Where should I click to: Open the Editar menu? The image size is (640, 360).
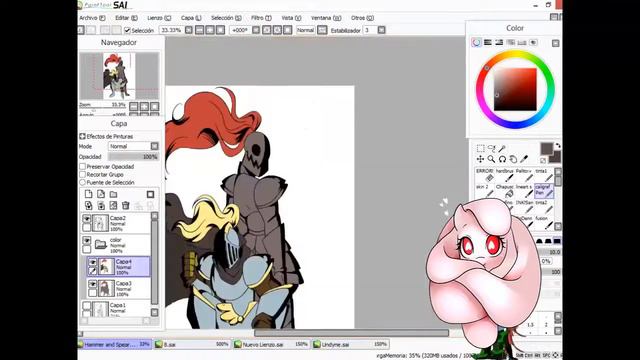pos(126,18)
